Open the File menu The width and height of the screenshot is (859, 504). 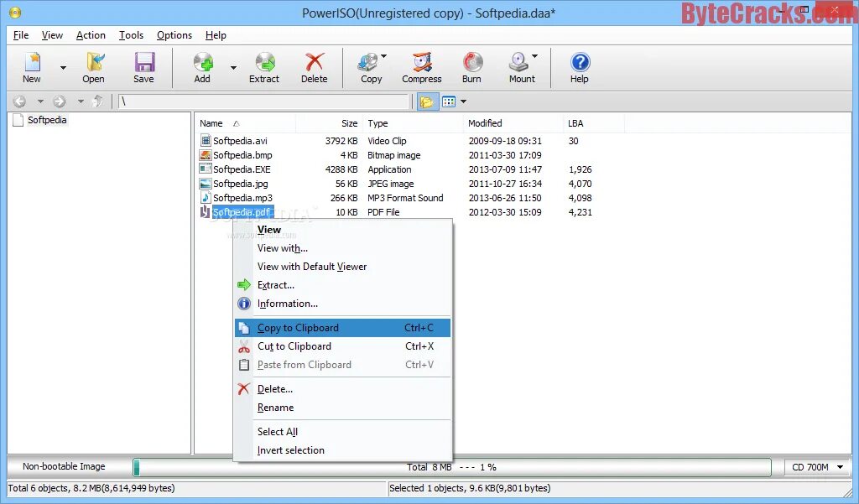click(x=21, y=35)
